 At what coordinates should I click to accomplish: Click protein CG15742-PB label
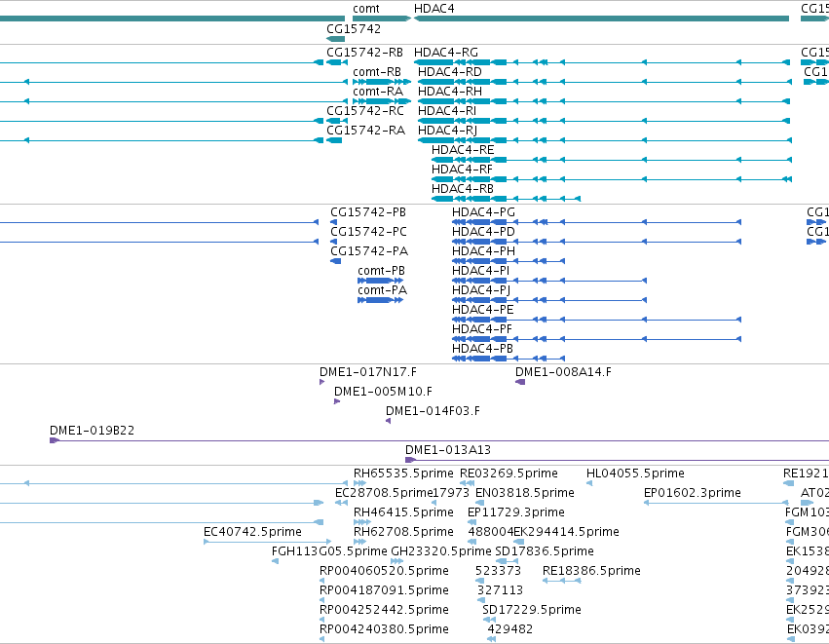point(368,212)
